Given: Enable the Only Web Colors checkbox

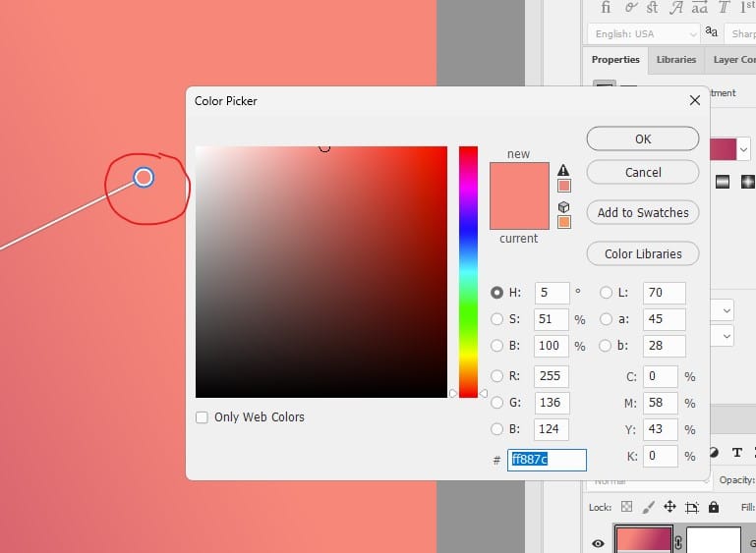Looking at the screenshot, I should click(203, 417).
